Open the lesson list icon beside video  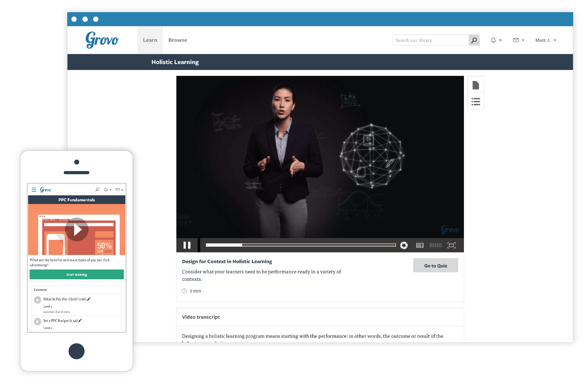pos(476,102)
